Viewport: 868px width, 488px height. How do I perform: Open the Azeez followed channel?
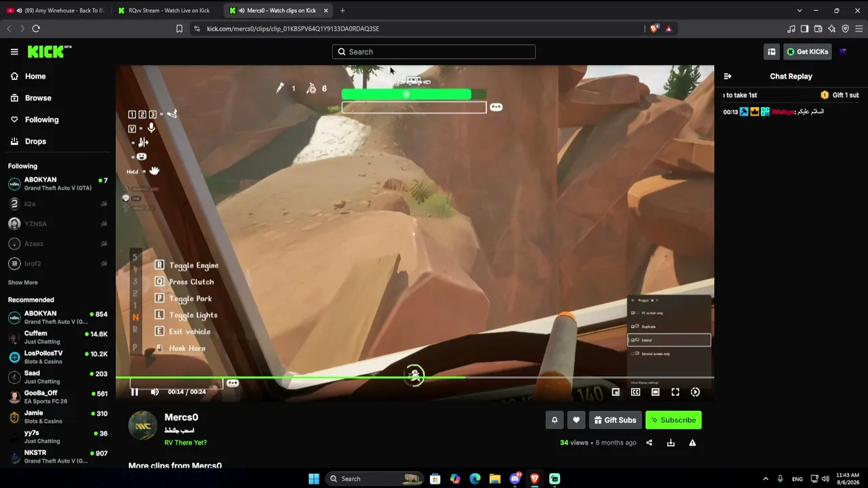(x=58, y=243)
